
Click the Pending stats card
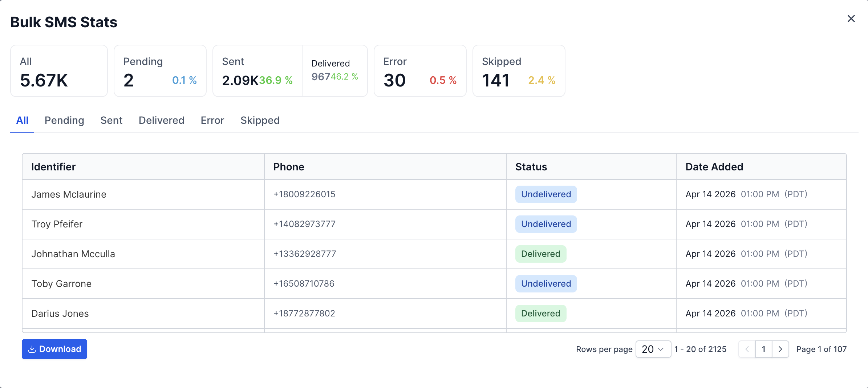pyautogui.click(x=160, y=70)
